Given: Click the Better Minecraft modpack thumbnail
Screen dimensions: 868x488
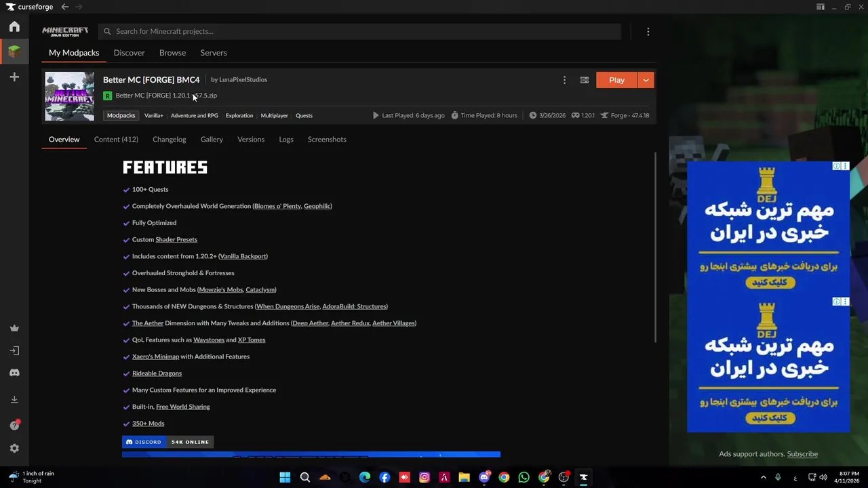Looking at the screenshot, I should pos(70,96).
